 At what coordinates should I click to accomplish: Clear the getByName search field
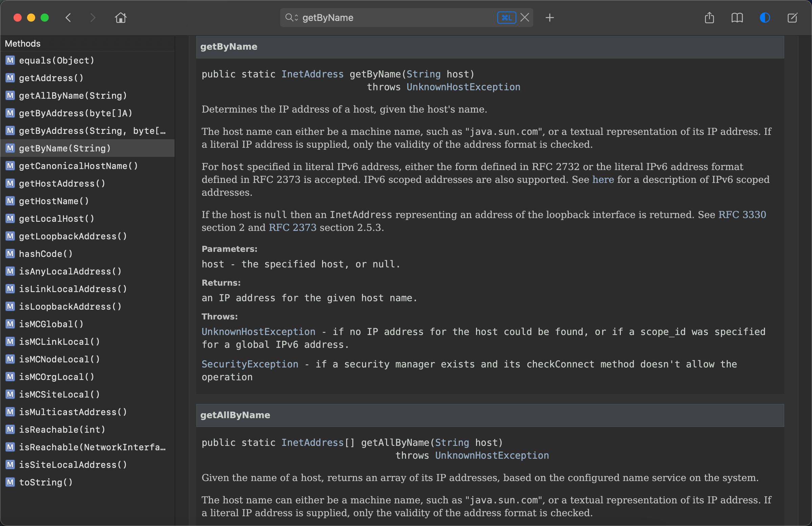tap(525, 17)
